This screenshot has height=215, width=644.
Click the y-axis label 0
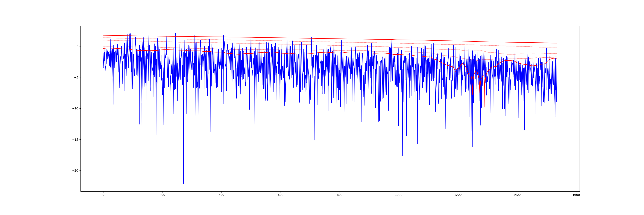(77, 46)
